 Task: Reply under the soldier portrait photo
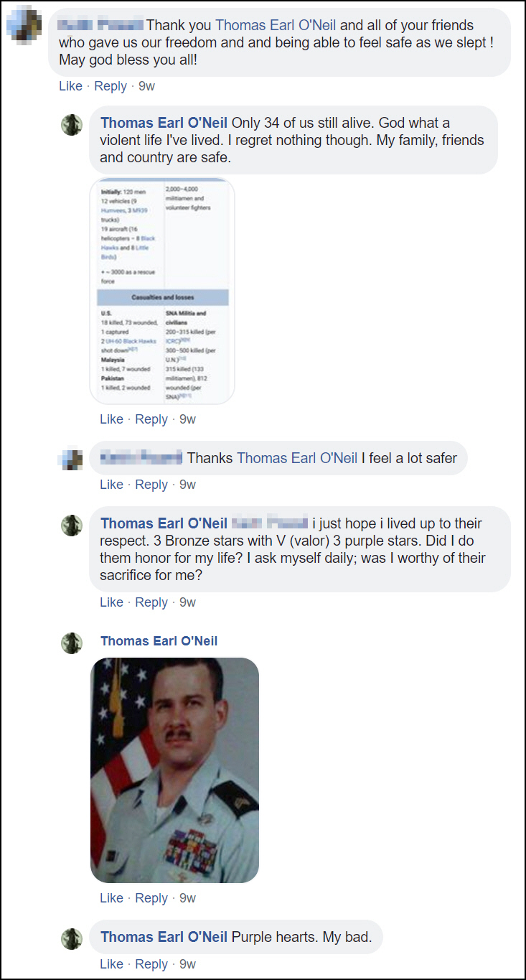151,898
